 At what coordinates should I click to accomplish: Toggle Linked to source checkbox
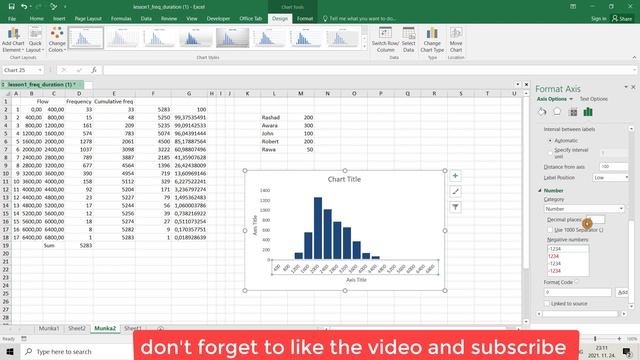click(x=547, y=304)
